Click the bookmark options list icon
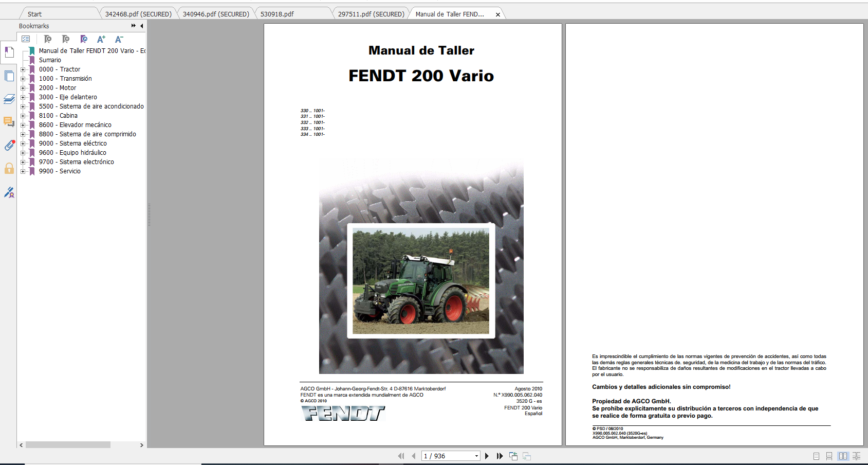The height and width of the screenshot is (465, 868). pos(26,39)
